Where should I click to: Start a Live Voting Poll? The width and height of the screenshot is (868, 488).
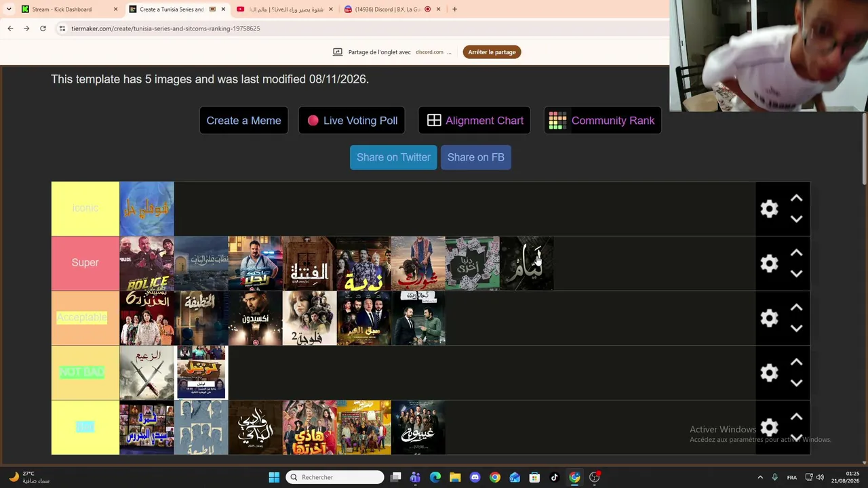(351, 121)
